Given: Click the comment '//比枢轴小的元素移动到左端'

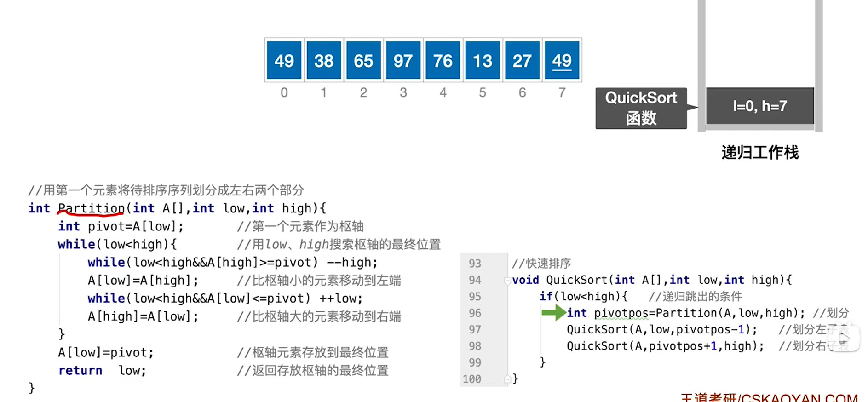Looking at the screenshot, I should click(319, 280).
